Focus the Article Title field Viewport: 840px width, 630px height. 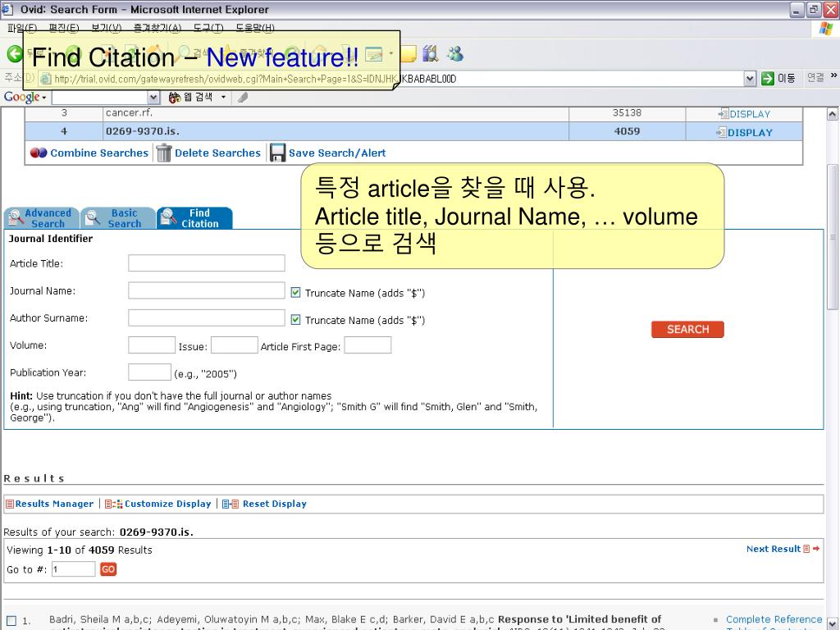tap(206, 263)
